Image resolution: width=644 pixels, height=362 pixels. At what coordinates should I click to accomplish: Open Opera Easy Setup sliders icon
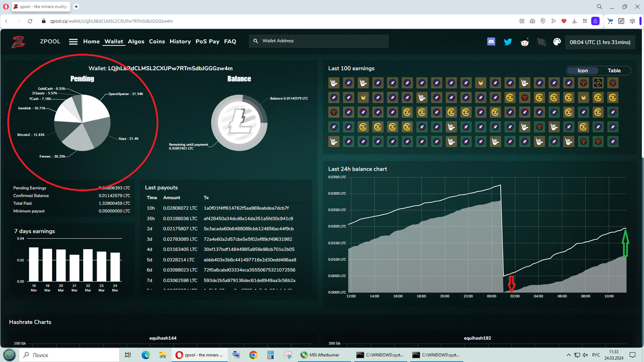pos(584,21)
